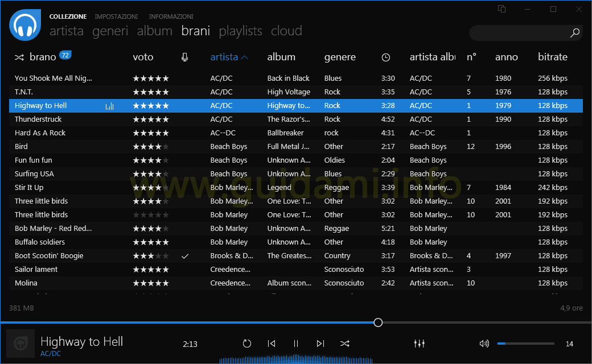Click the Highway to Hell now playing title
The width and height of the screenshot is (592, 364).
coord(81,342)
